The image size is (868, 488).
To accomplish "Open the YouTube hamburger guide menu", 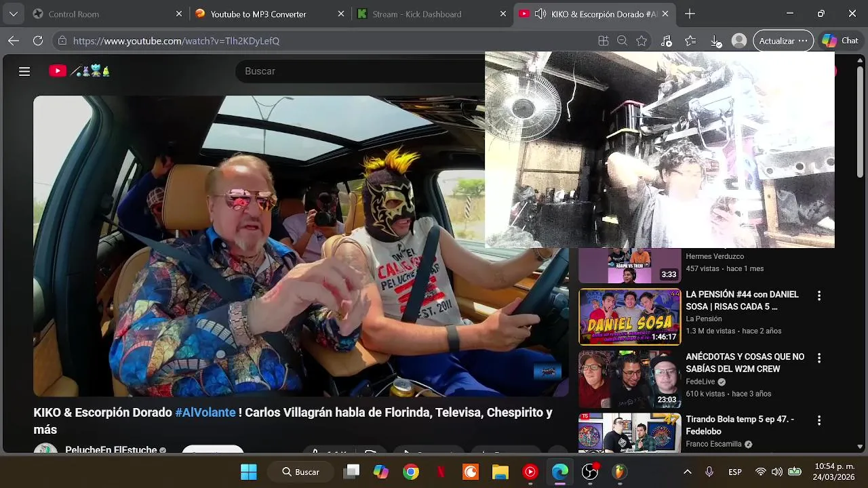I will [x=24, y=71].
